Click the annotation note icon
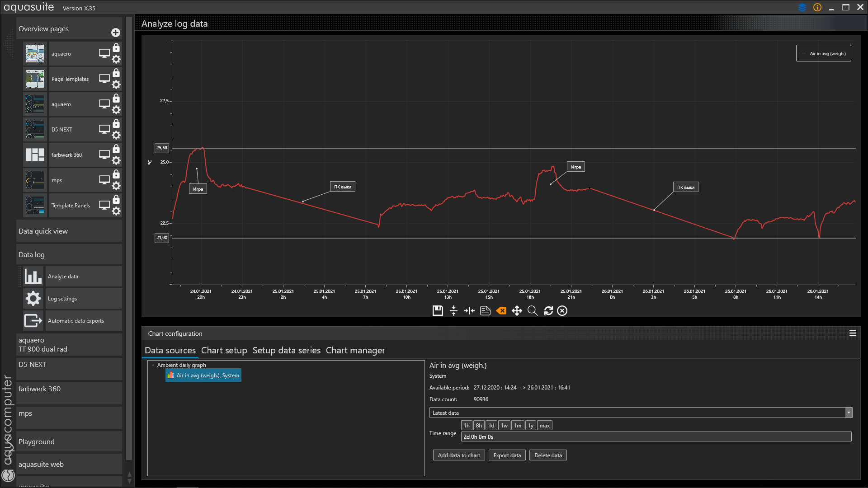The width and height of the screenshot is (868, 488). point(485,311)
